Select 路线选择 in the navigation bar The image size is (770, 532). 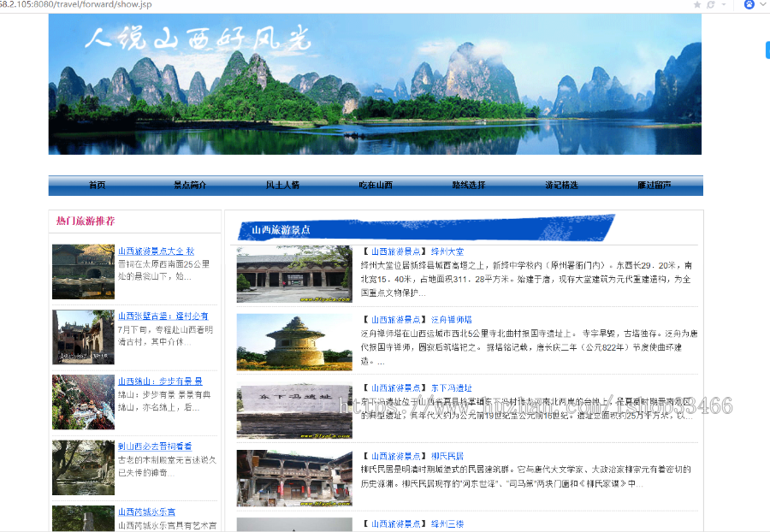[469, 185]
